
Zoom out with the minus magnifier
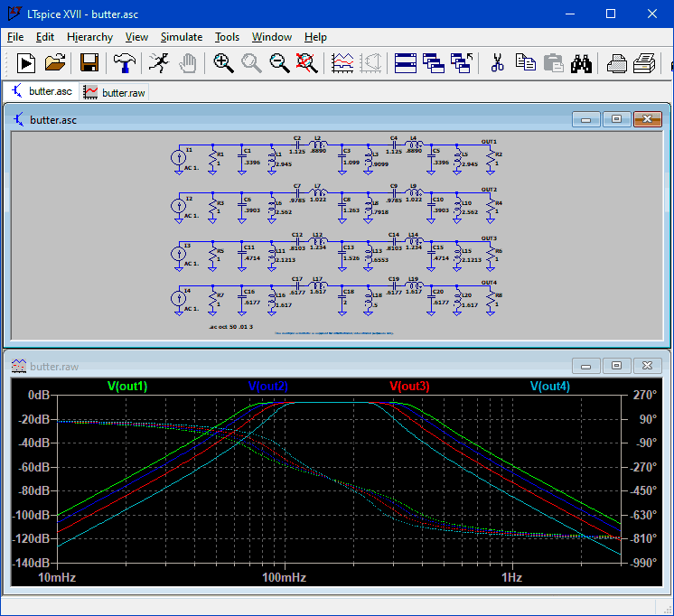(x=279, y=63)
